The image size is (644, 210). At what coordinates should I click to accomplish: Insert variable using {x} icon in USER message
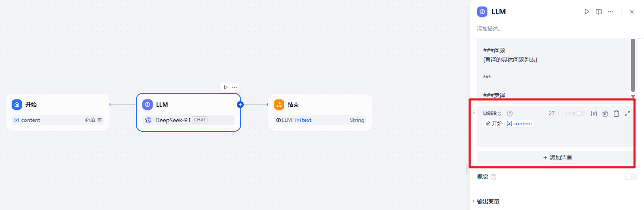tap(594, 114)
